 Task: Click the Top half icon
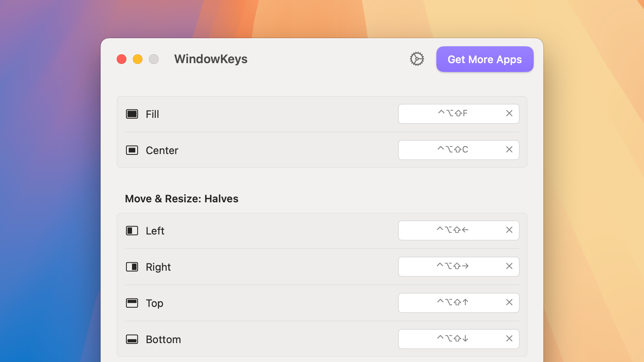(132, 303)
